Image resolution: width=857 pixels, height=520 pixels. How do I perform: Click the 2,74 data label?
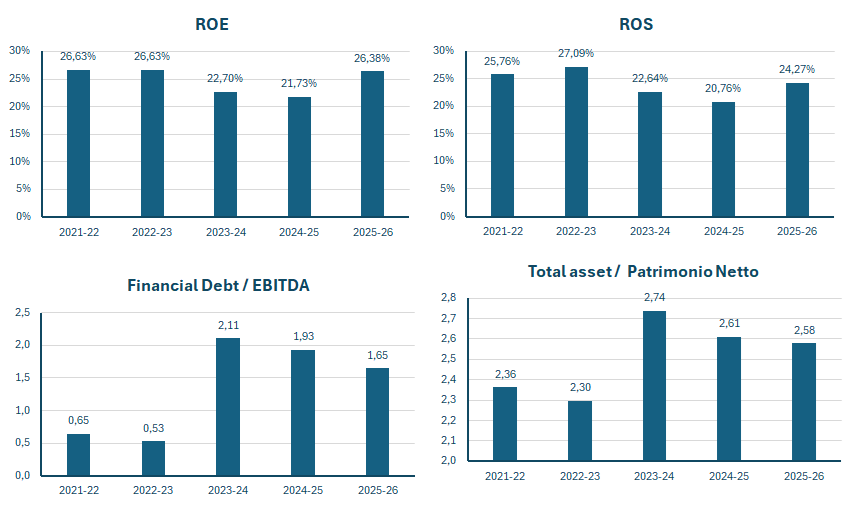[654, 297]
